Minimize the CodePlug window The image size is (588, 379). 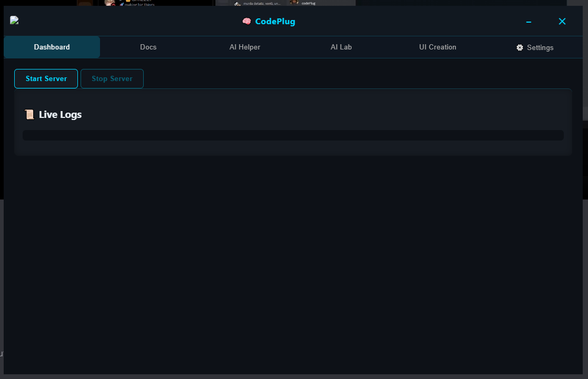(528, 22)
